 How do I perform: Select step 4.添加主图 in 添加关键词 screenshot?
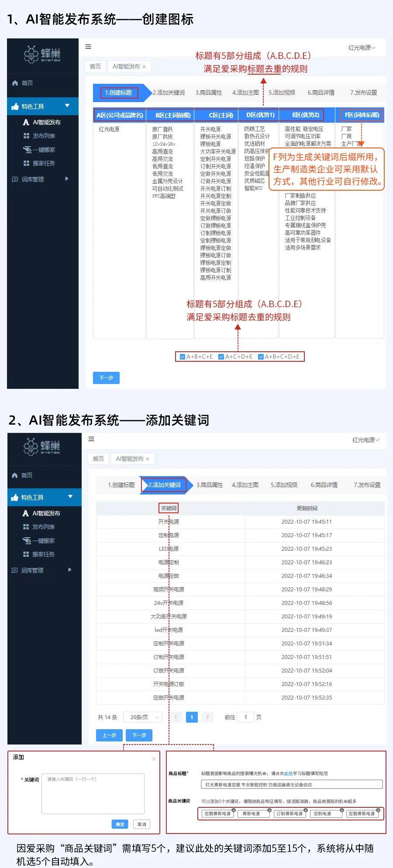point(245,485)
